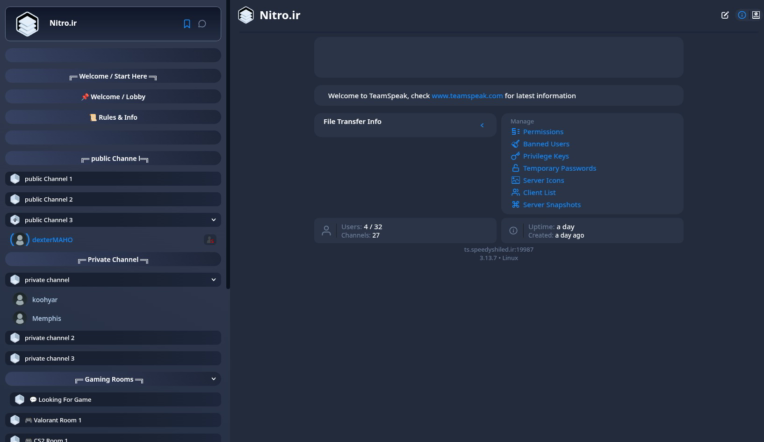Viewport: 764px width, 442px height.
Task: Click the edit server pencil icon
Action: [x=725, y=15]
